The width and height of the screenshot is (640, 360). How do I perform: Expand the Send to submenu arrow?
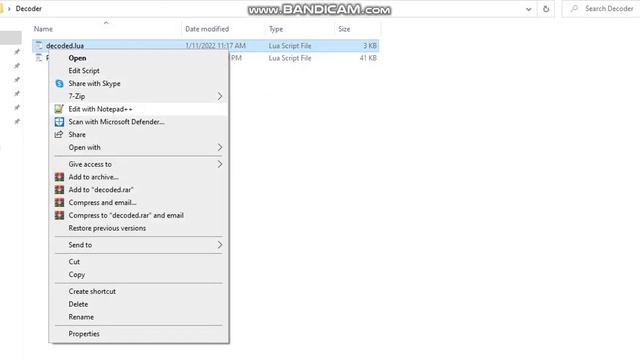click(220, 245)
